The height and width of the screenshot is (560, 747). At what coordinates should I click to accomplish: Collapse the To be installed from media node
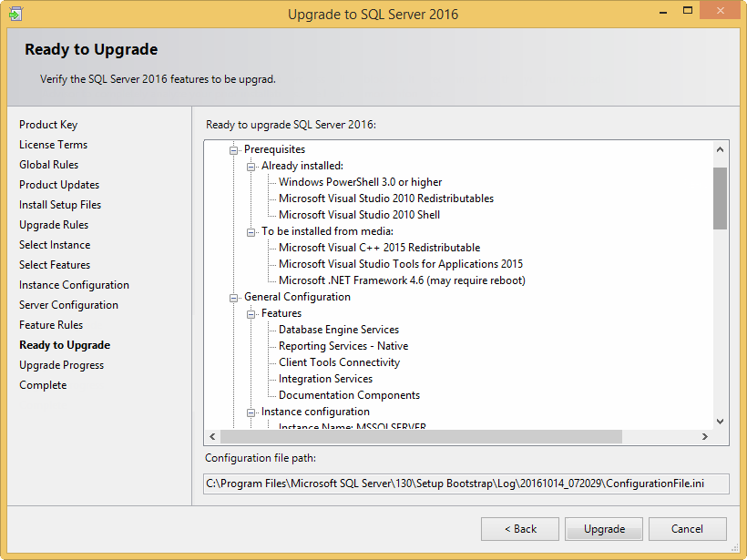[251, 232]
